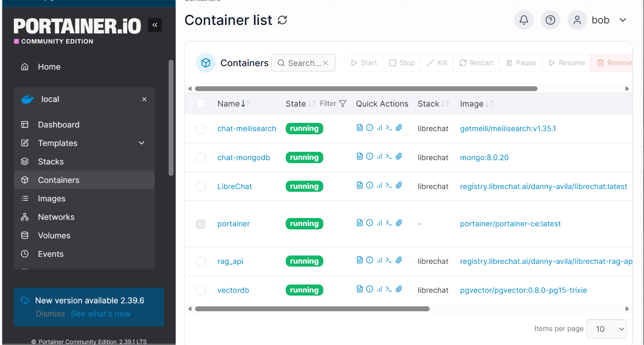Click the Stop containers button

(x=402, y=63)
